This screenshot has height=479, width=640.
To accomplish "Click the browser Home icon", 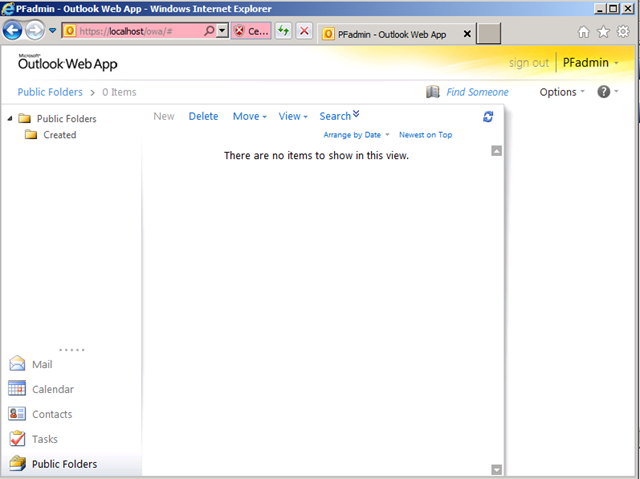I will click(x=584, y=32).
